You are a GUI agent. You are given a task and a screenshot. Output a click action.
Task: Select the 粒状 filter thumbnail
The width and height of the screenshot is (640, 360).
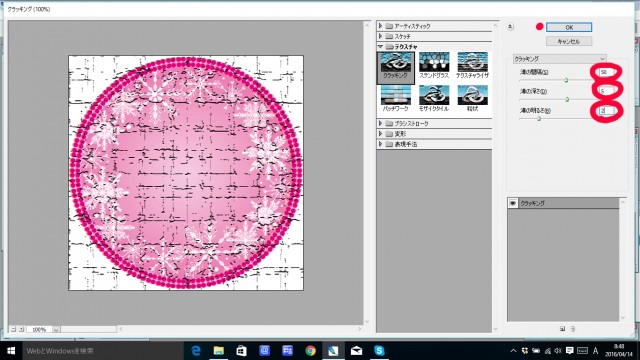[x=472, y=99]
